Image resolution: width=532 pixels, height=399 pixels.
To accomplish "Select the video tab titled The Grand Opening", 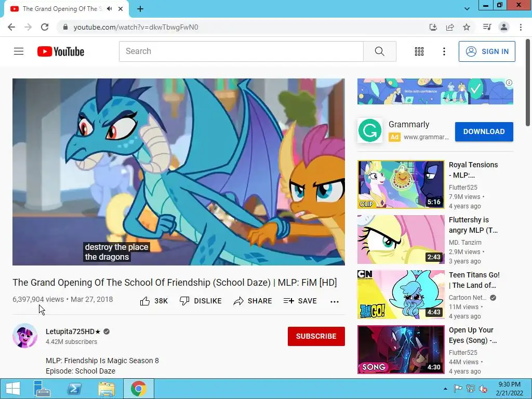I will (62, 9).
